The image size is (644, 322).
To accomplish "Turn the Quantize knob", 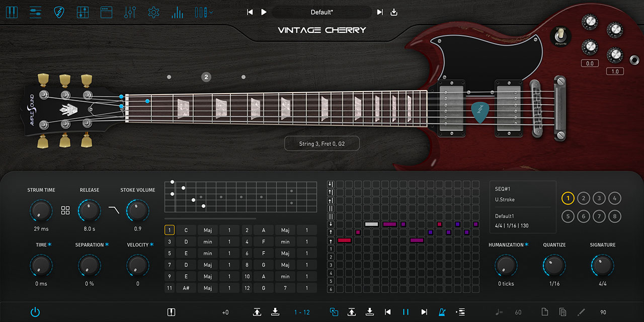I will click(x=554, y=266).
